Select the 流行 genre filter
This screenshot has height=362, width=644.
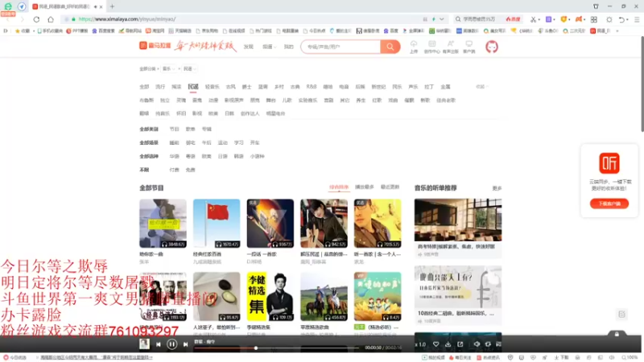click(160, 87)
